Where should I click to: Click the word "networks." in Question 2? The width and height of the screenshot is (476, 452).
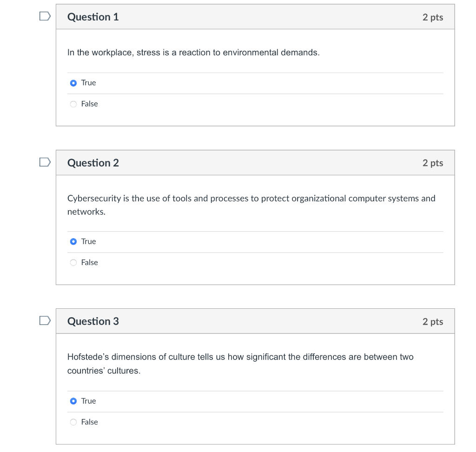(x=86, y=212)
